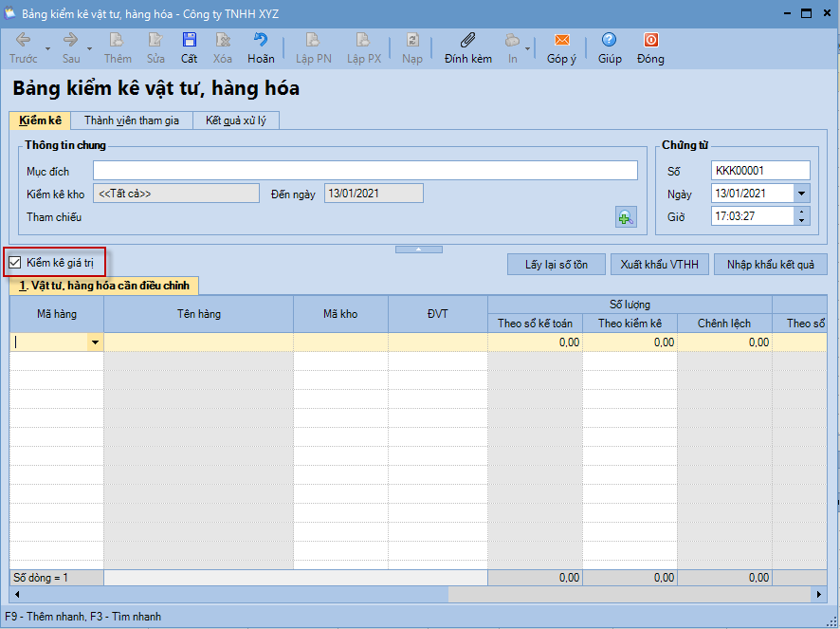This screenshot has height=629, width=840.
Task: Save with the Cất floppy icon
Action: pyautogui.click(x=189, y=40)
